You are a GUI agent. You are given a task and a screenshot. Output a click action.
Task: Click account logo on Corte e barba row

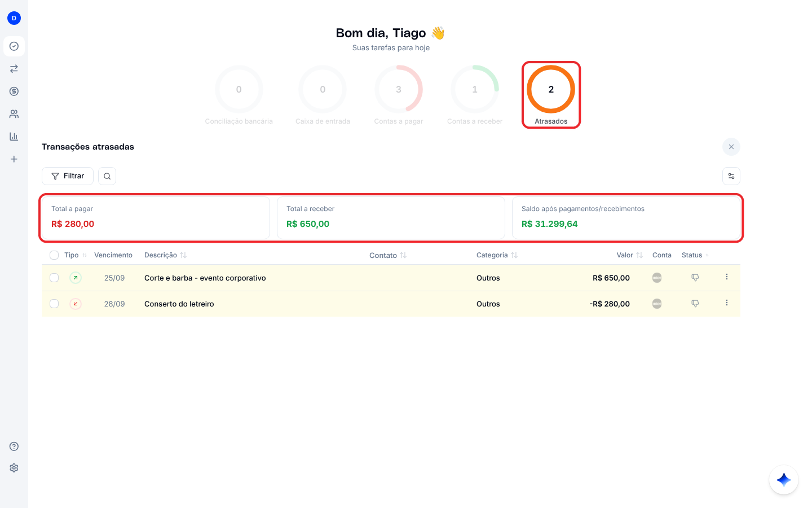click(657, 278)
